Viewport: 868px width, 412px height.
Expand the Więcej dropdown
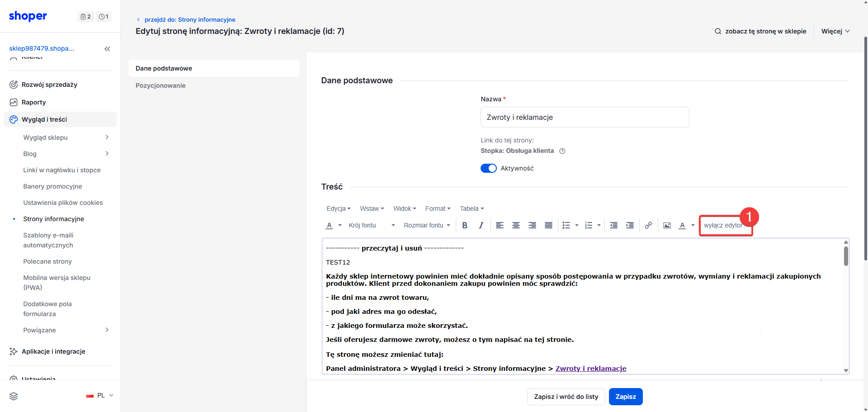(835, 31)
